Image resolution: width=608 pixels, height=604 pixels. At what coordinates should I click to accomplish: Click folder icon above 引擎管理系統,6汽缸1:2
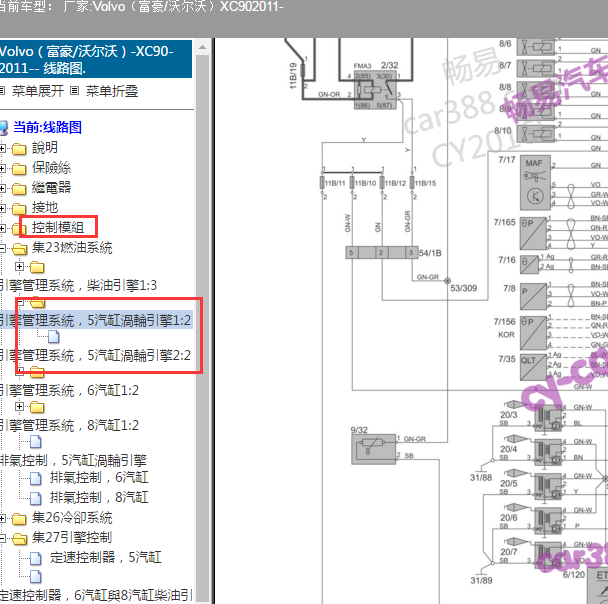pos(37,372)
